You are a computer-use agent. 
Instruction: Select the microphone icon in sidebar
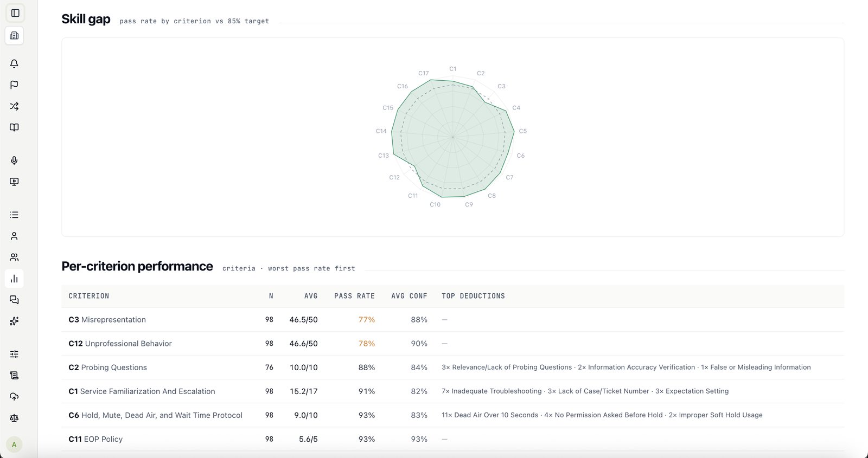[x=15, y=160]
